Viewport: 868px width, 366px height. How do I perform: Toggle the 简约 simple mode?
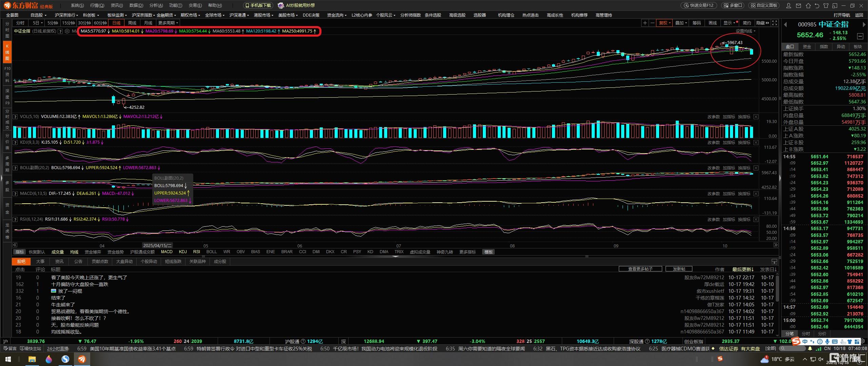click(747, 23)
